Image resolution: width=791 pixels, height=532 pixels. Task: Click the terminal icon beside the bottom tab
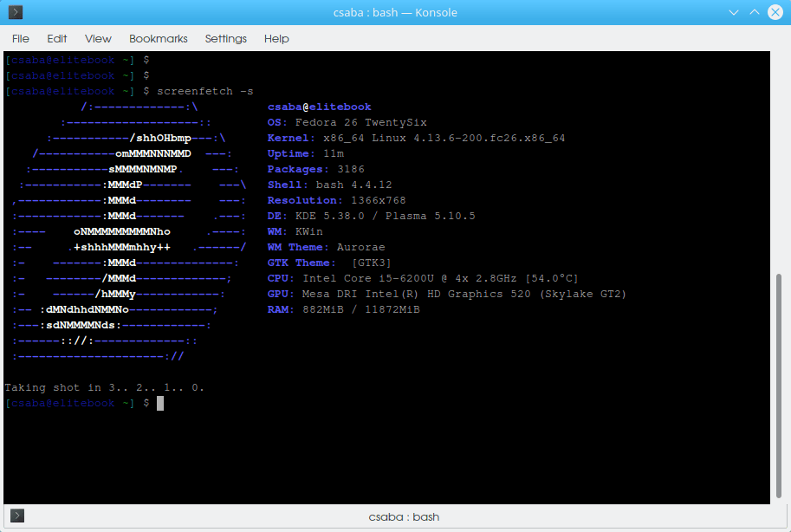click(17, 516)
